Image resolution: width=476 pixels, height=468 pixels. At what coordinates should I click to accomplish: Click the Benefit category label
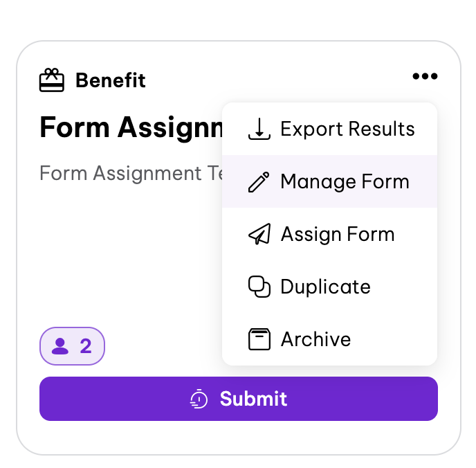[110, 80]
